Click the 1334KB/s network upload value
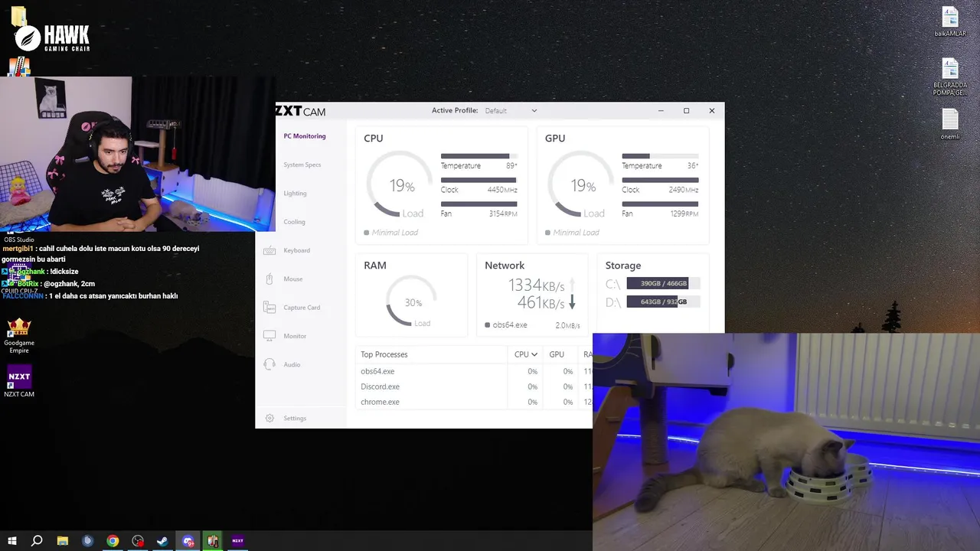The image size is (980, 551). click(x=536, y=285)
